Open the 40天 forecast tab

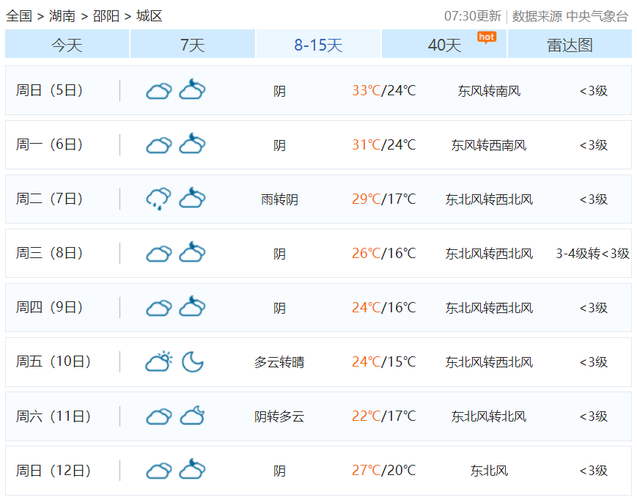click(x=444, y=44)
